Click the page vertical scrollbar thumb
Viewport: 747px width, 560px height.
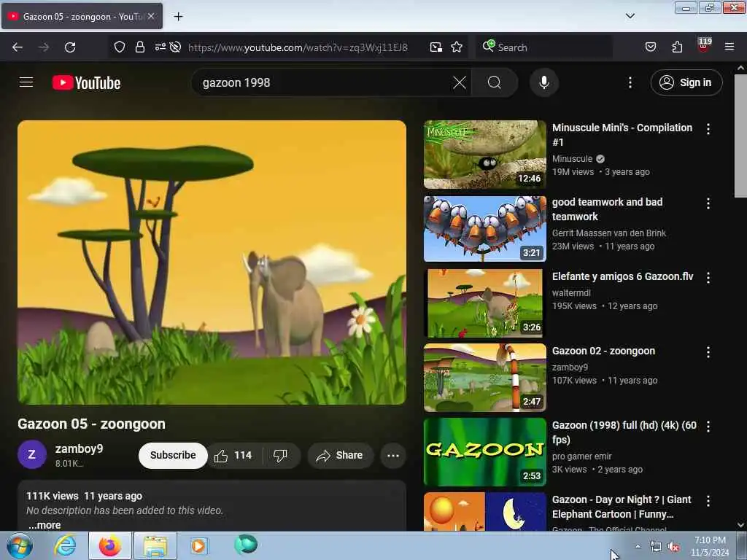740,136
